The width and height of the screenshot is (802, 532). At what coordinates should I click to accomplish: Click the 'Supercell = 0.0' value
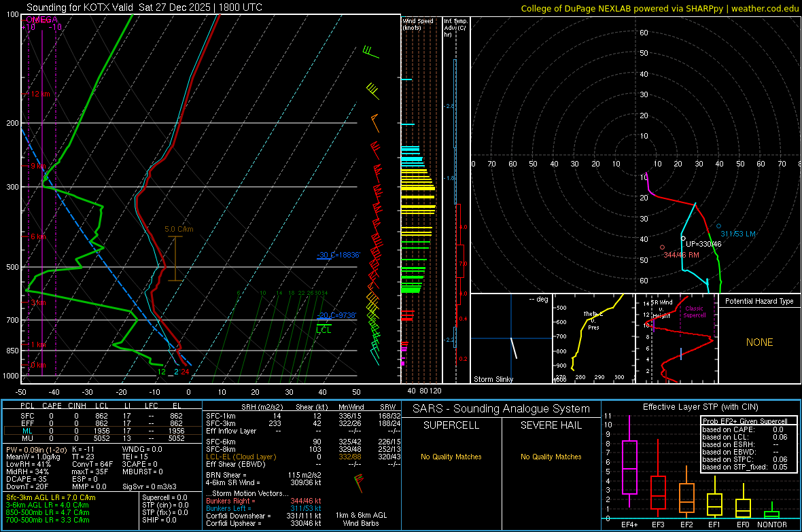(x=164, y=497)
